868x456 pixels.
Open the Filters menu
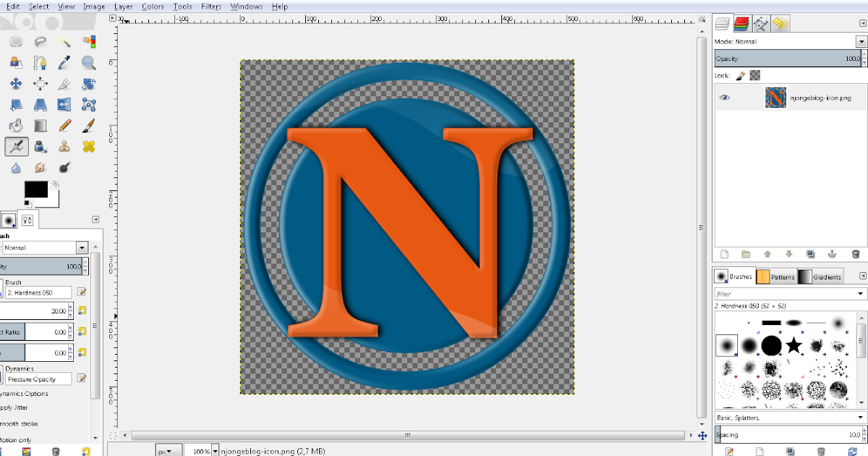pyautogui.click(x=211, y=7)
